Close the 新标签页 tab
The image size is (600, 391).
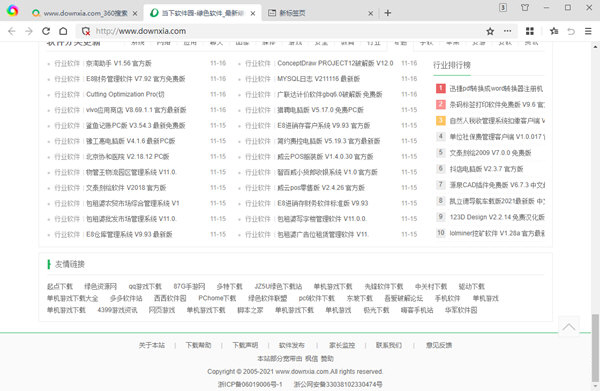coord(370,13)
